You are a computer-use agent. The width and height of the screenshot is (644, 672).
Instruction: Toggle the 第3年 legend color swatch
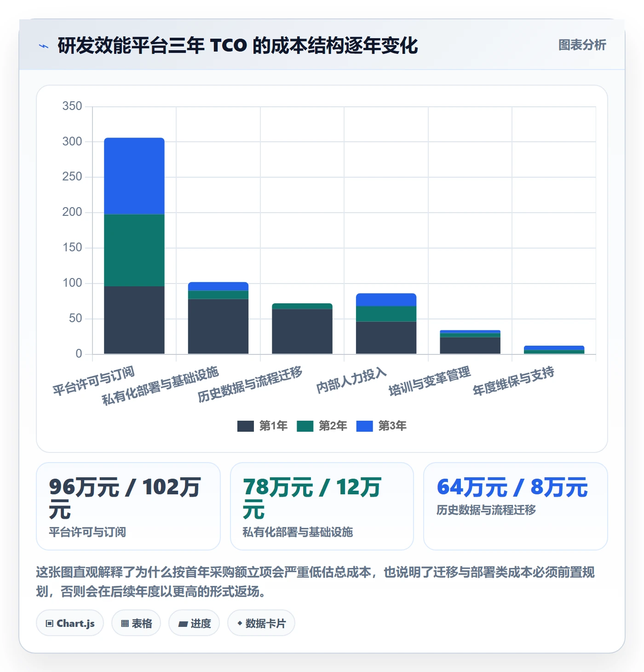tap(364, 426)
